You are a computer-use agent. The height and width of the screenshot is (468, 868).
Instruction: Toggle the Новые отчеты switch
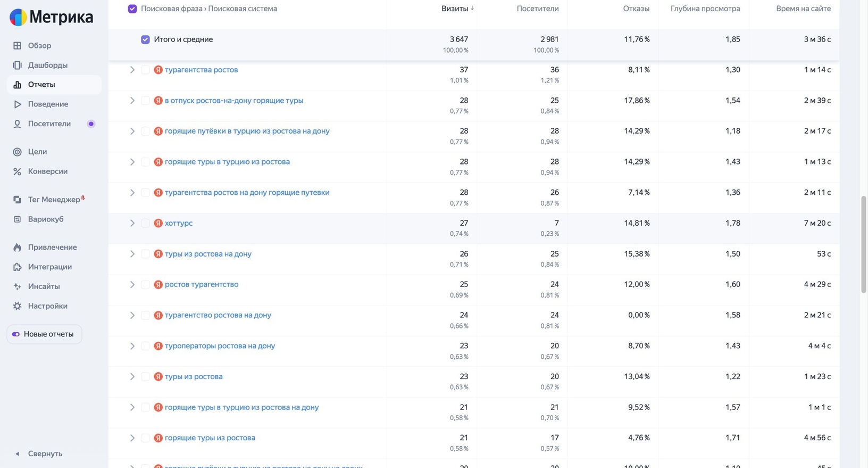click(x=16, y=334)
